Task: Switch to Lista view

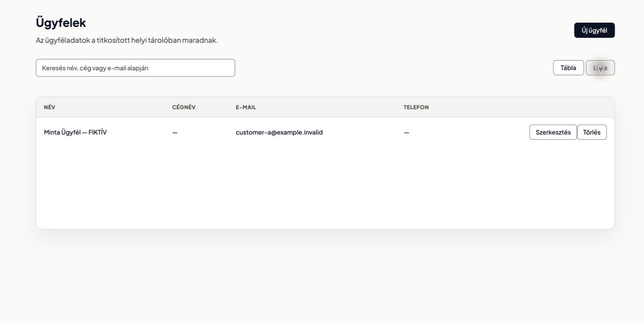Action: point(600,68)
